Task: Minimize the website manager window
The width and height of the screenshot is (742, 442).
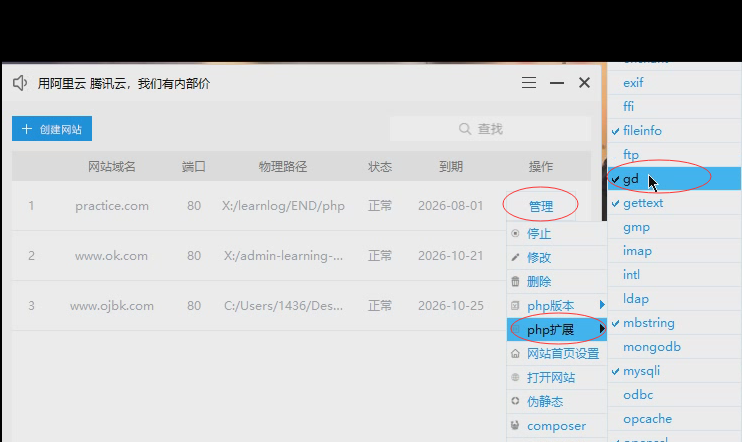Action: pos(556,83)
